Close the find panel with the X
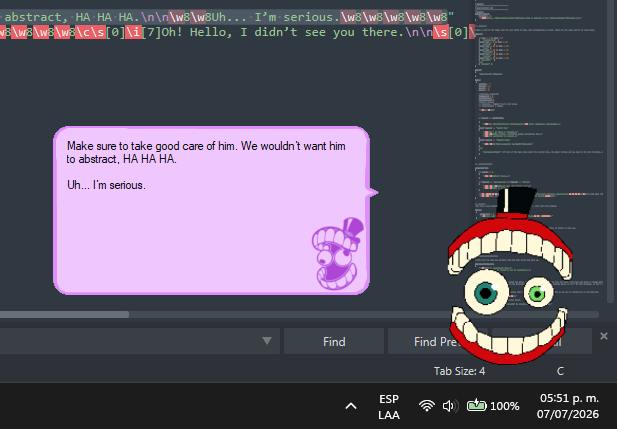The height and width of the screenshot is (429, 617). tap(604, 336)
